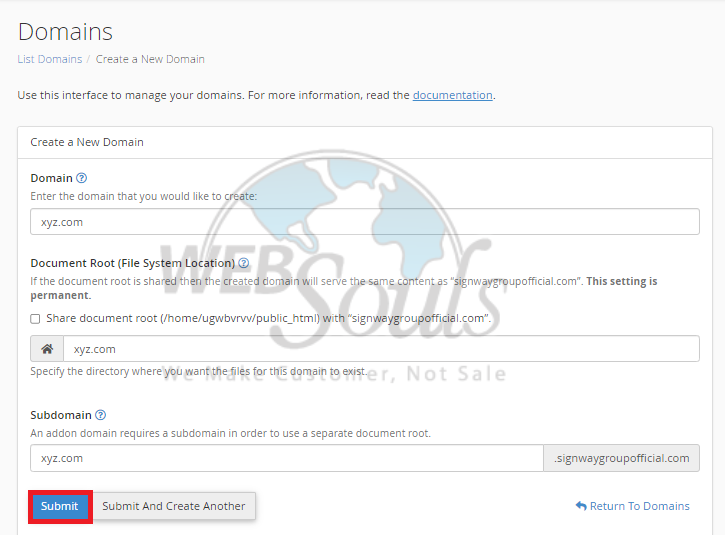Click the help icon next to Domain label
The image size is (725, 535).
click(x=82, y=178)
